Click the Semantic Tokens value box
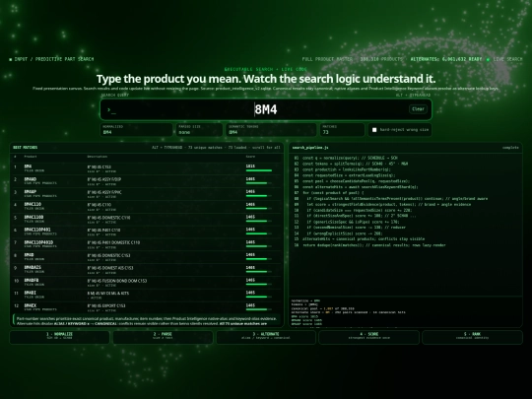The width and height of the screenshot is (532, 399). coord(271,130)
